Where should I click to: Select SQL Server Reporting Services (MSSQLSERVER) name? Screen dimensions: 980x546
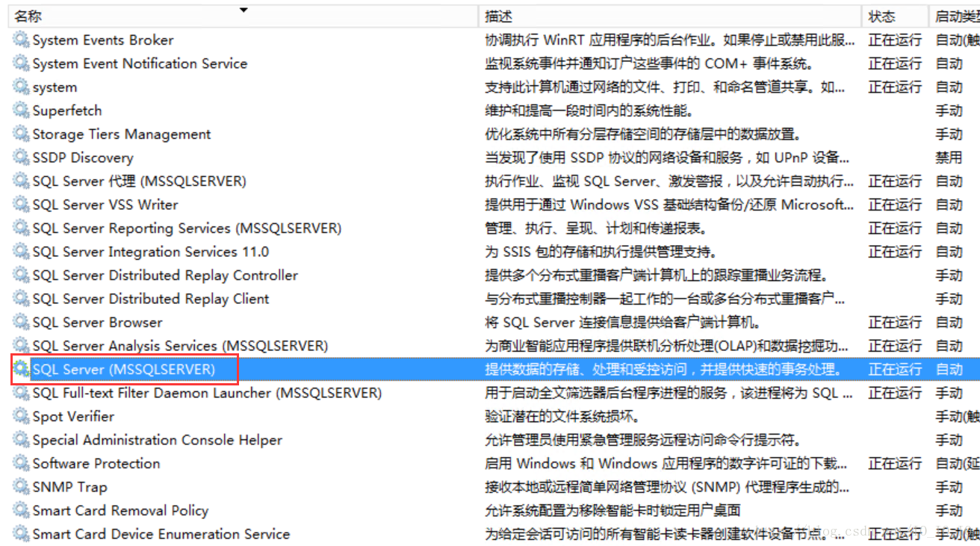pyautogui.click(x=187, y=228)
